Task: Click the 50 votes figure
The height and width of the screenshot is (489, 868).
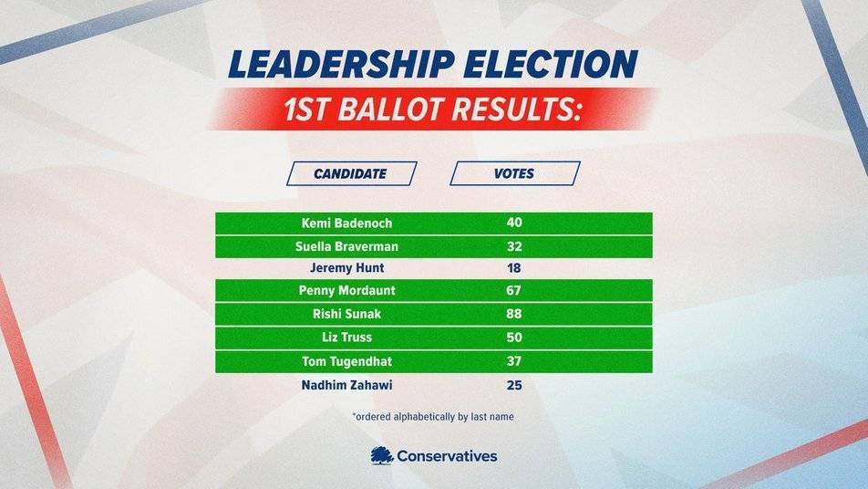Action: (x=514, y=338)
